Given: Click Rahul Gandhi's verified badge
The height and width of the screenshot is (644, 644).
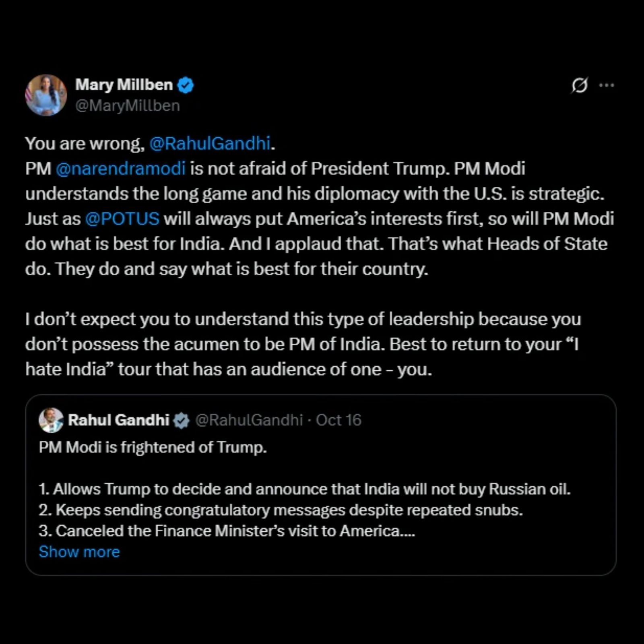Looking at the screenshot, I should [x=181, y=421].
